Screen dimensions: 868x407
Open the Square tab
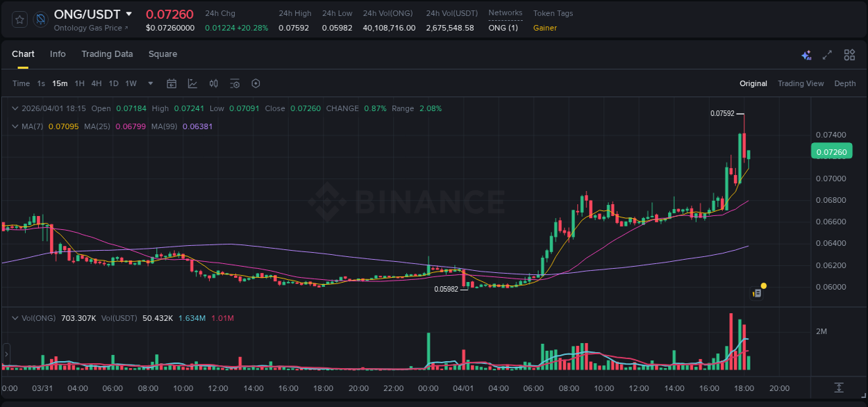(162, 54)
